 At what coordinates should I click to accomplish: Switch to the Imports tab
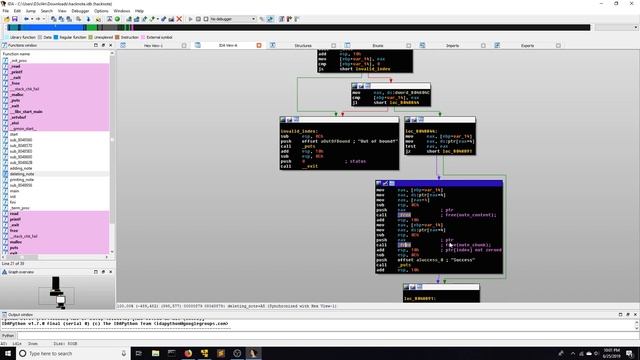pos(452,46)
